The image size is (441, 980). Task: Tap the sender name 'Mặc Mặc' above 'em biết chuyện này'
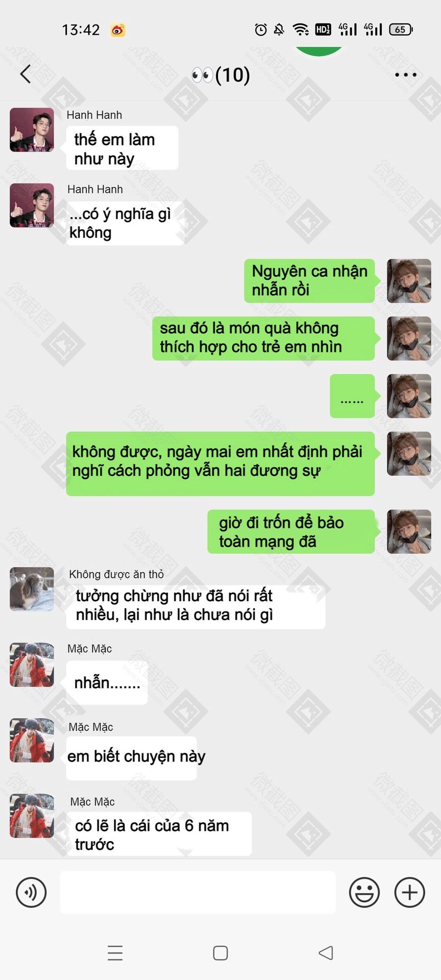(91, 727)
